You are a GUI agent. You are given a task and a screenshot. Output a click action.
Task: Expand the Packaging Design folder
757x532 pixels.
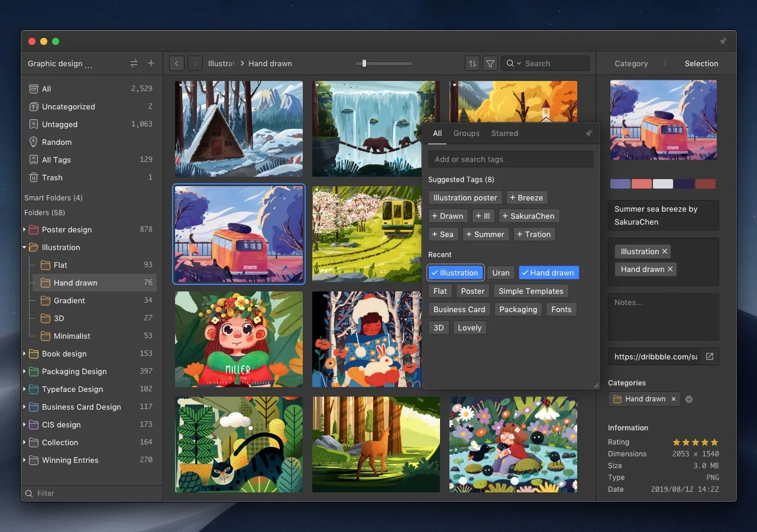(25, 371)
